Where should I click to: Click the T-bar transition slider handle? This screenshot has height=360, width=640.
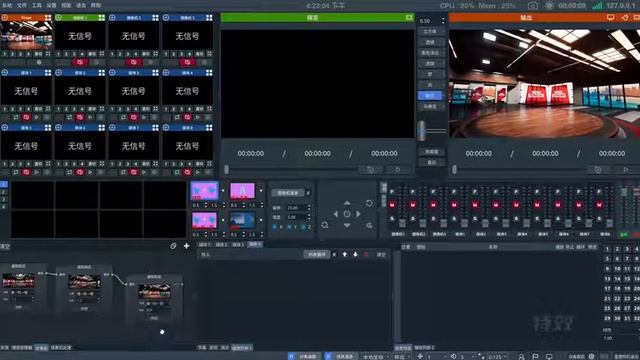click(422, 131)
